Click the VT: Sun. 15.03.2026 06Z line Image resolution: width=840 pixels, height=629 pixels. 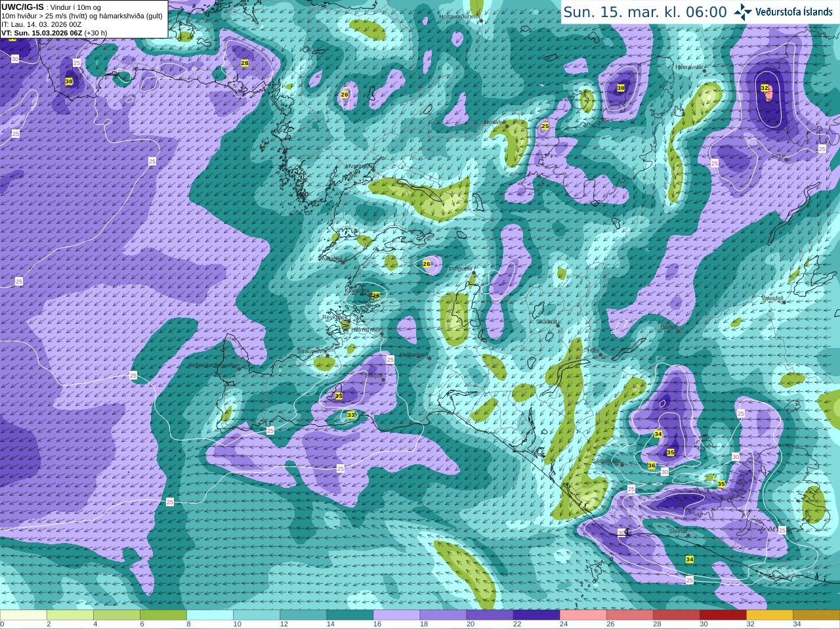pos(54,33)
